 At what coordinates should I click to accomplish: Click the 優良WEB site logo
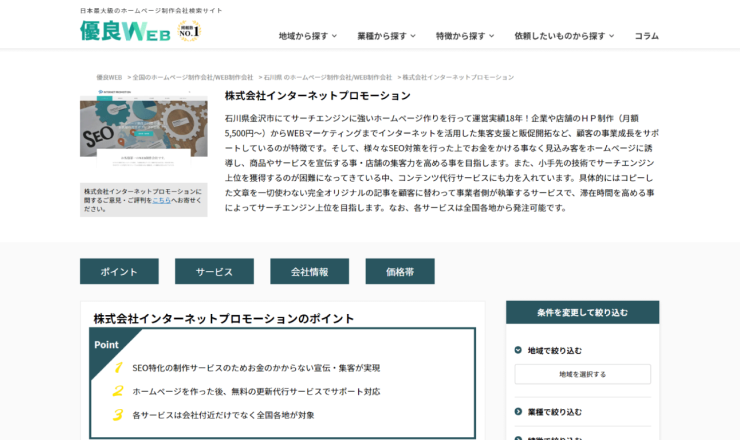(125, 31)
